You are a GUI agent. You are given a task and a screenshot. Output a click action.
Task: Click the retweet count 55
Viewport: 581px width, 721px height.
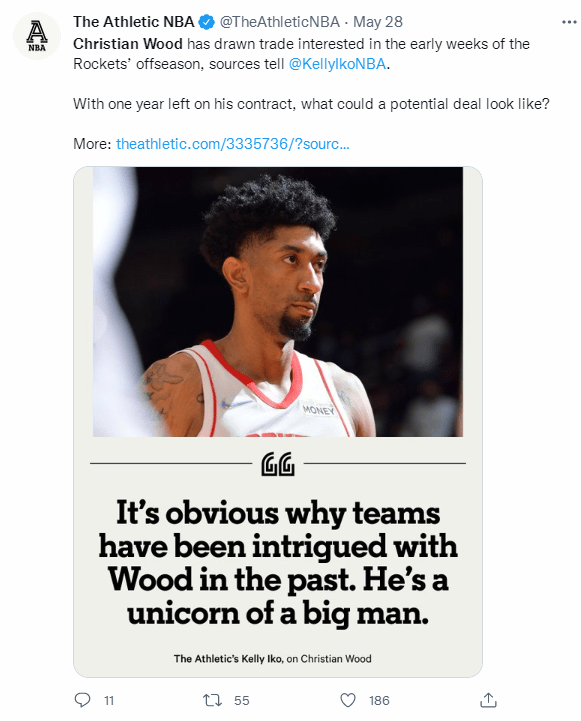242,700
